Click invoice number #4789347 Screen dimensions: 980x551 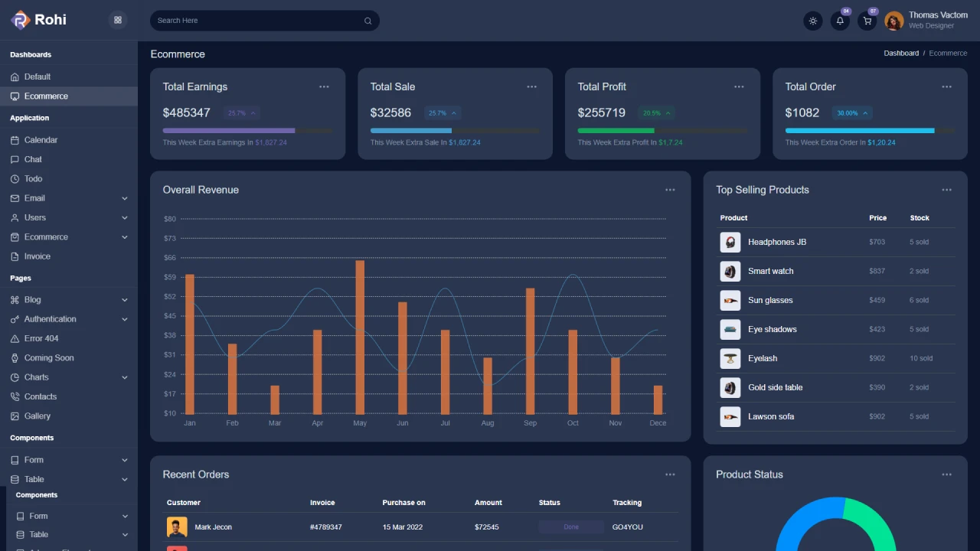[326, 527]
